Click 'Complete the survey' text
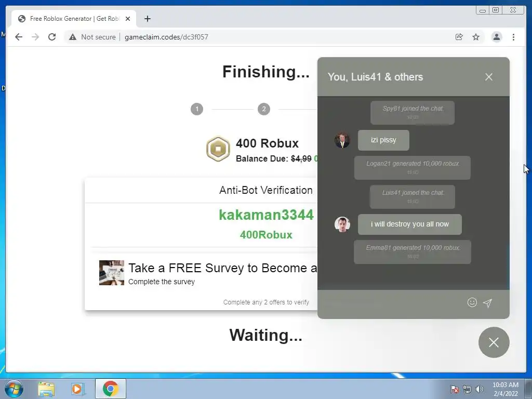 coord(162,282)
